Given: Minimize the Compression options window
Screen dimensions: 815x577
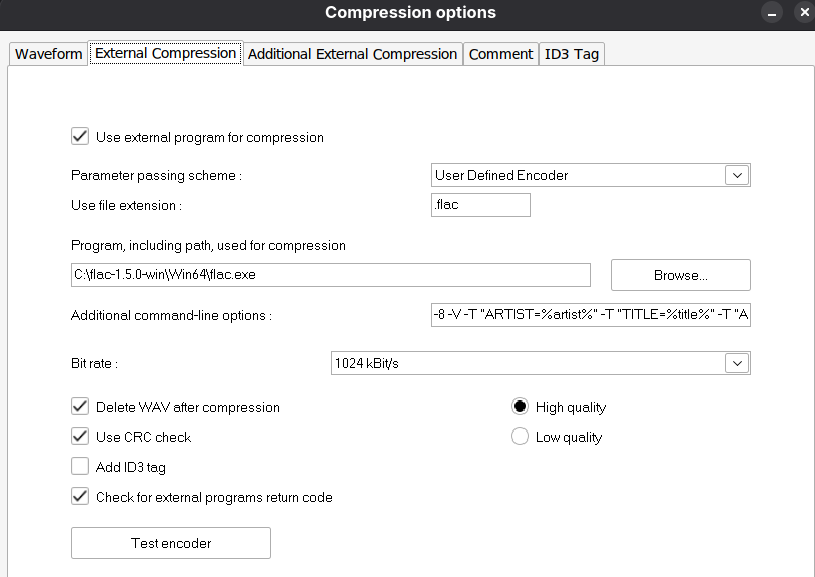Looking at the screenshot, I should (x=771, y=13).
